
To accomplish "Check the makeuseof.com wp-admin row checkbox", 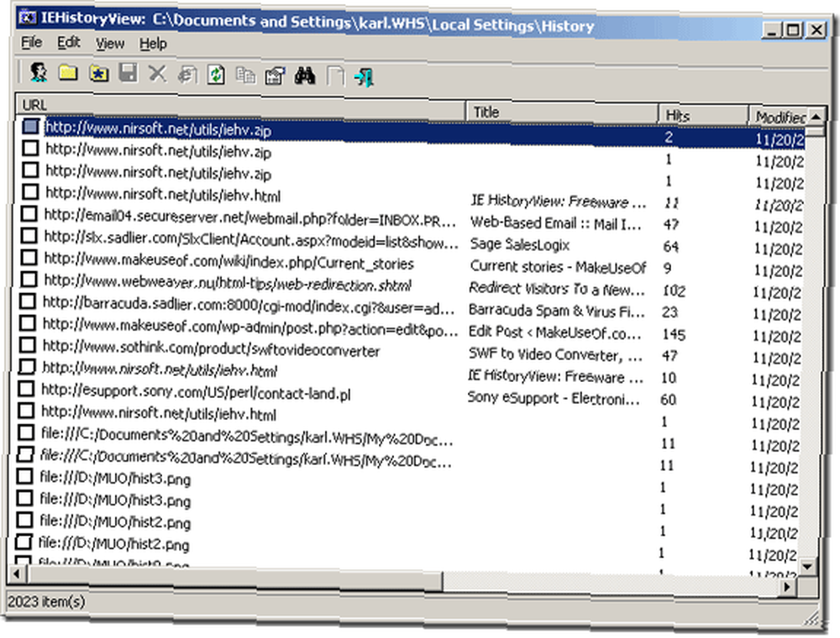I will pyautogui.click(x=28, y=322).
